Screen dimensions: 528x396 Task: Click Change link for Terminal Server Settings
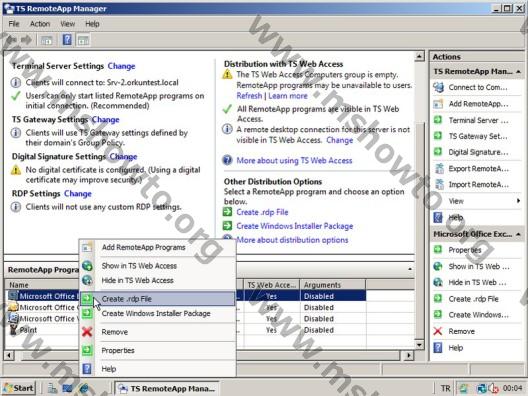click(121, 66)
